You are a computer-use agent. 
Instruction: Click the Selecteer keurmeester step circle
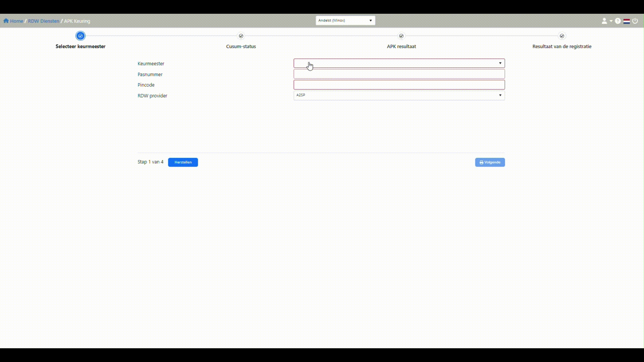pos(80,36)
